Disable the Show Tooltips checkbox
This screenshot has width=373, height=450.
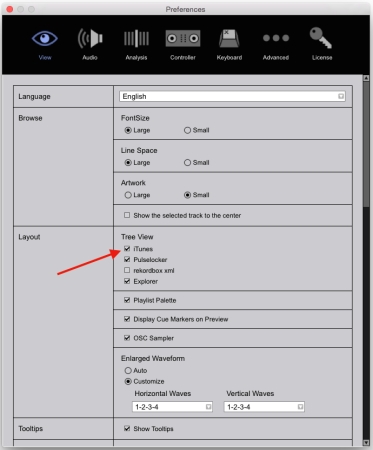click(x=127, y=428)
